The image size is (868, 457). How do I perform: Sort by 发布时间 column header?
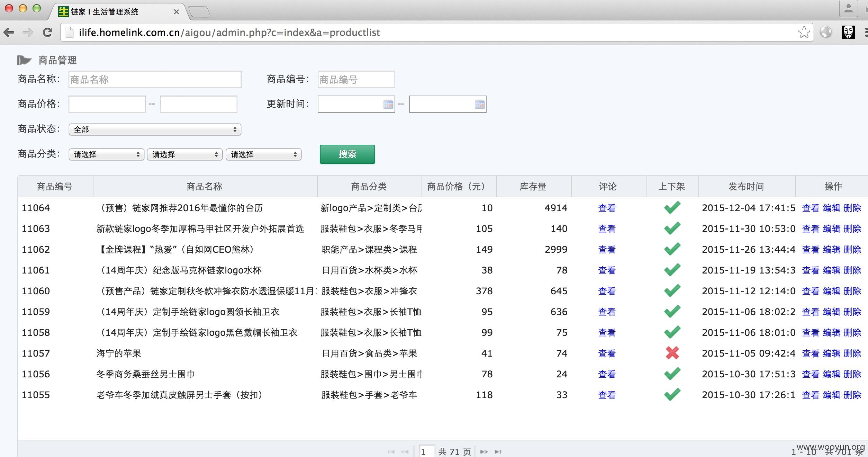[x=747, y=187]
